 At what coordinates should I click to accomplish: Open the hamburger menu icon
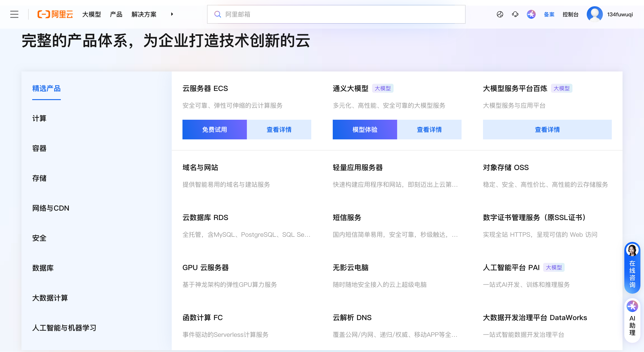tap(14, 14)
